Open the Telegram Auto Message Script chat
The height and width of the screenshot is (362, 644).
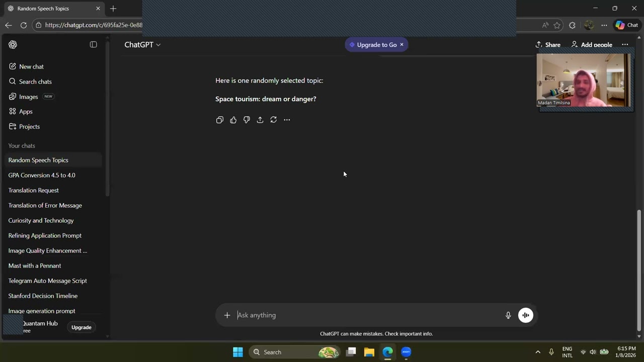coord(48,281)
